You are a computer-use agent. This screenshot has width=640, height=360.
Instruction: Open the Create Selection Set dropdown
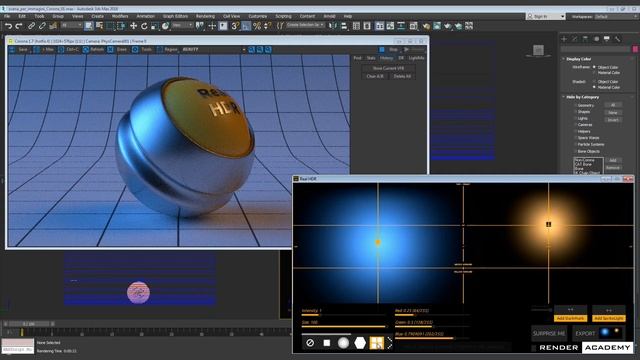pos(305,25)
